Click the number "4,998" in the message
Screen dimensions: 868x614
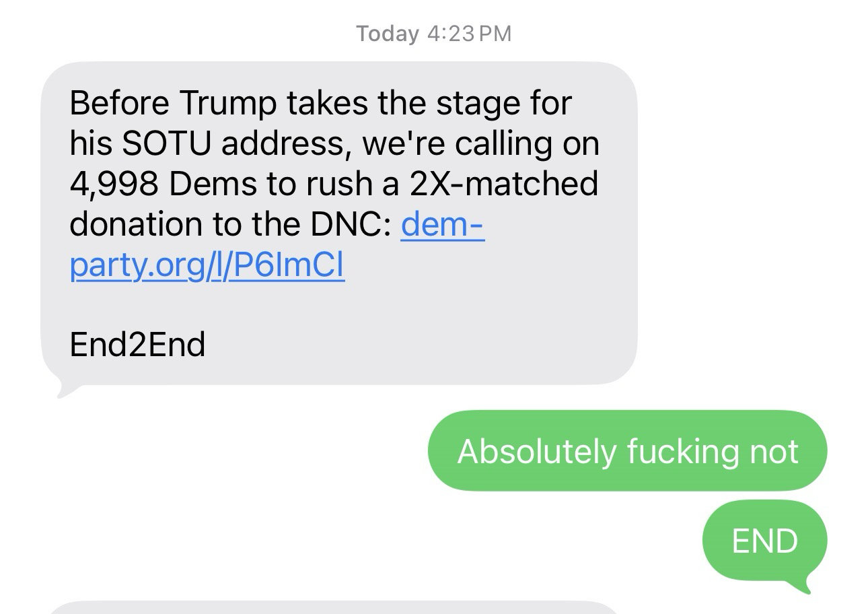click(114, 184)
